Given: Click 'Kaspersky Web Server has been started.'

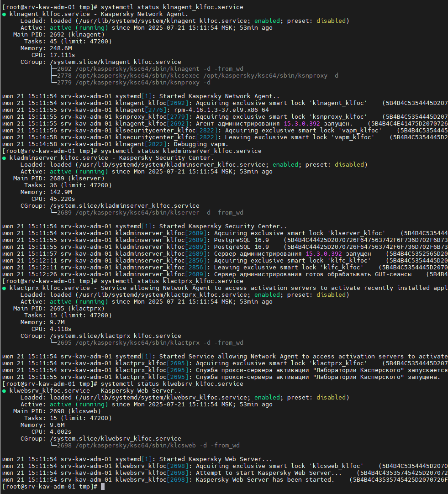Looking at the screenshot, I should [x=264, y=480].
